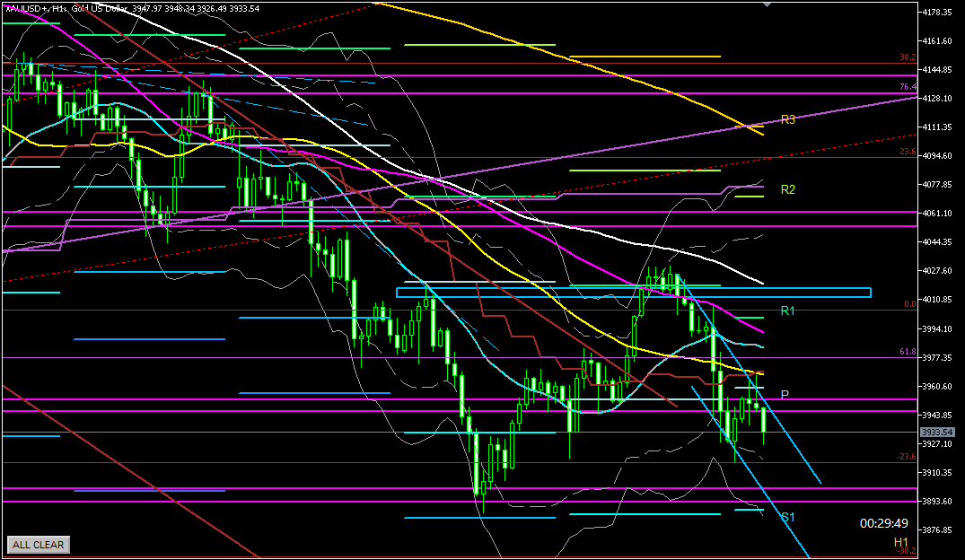The image size is (965, 560).
Task: Select the 76.4 Fibonacci level label
Action: point(908,87)
